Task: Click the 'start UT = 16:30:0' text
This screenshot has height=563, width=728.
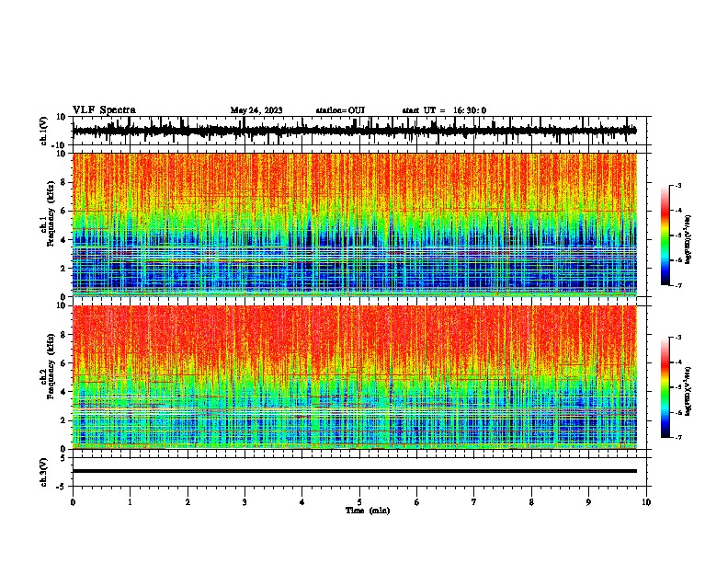Action: [x=444, y=110]
